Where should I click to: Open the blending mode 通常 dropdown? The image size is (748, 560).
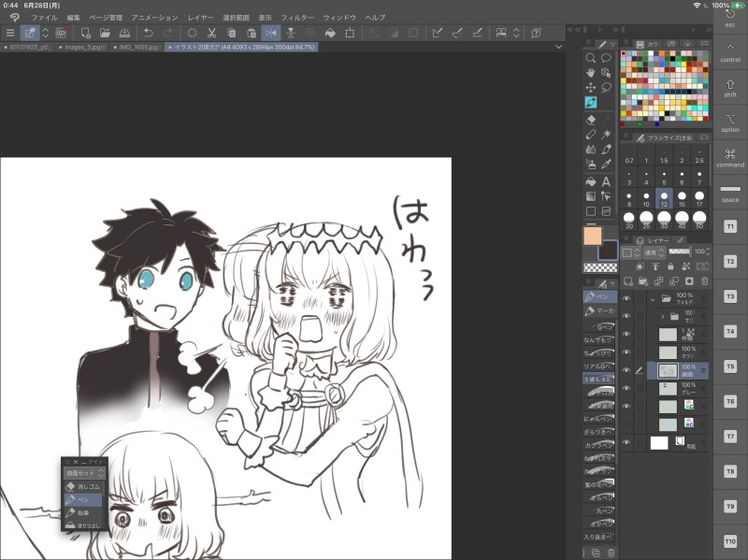[654, 251]
